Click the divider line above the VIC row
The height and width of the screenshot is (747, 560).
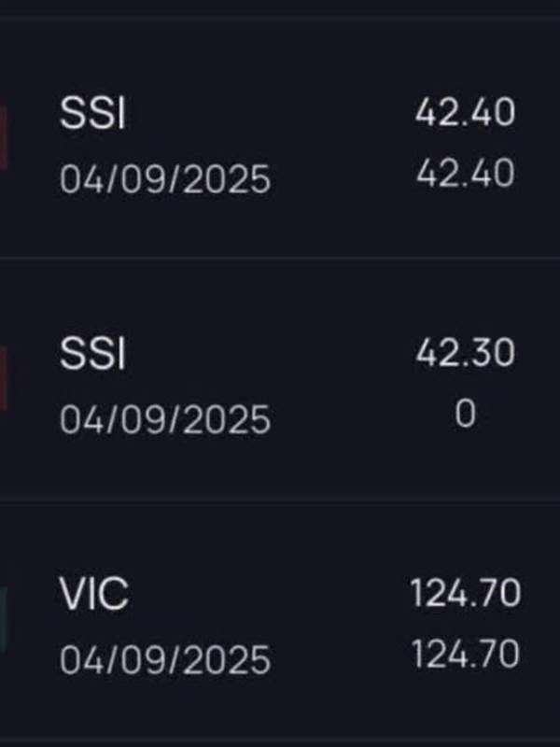click(280, 502)
